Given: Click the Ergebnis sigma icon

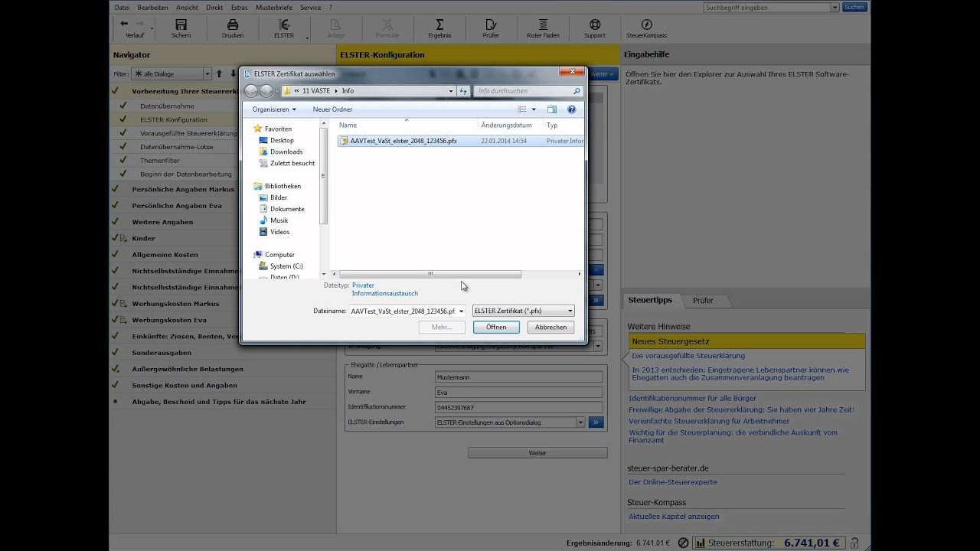Looking at the screenshot, I should tap(439, 25).
